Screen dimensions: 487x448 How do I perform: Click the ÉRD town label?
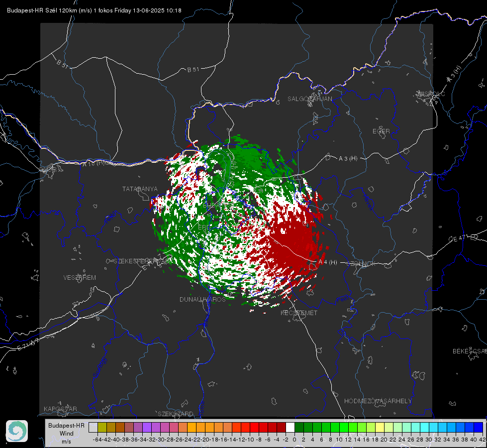[x=204, y=227]
